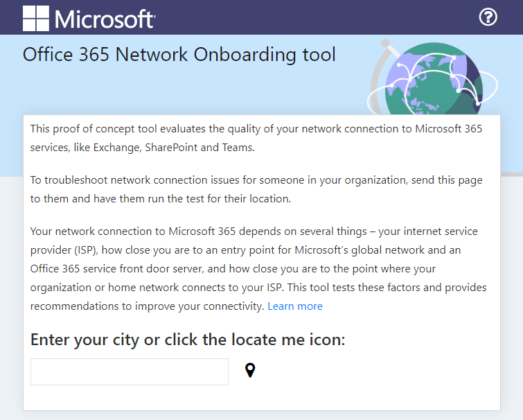523x420 pixels.
Task: Click the empty dark header bar area
Action: point(312,17)
